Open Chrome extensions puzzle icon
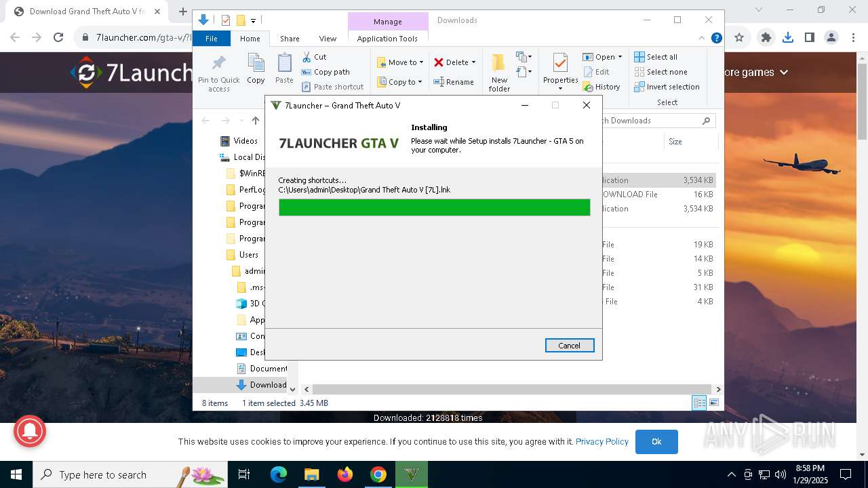Screen dimensions: 868x488 [766, 37]
